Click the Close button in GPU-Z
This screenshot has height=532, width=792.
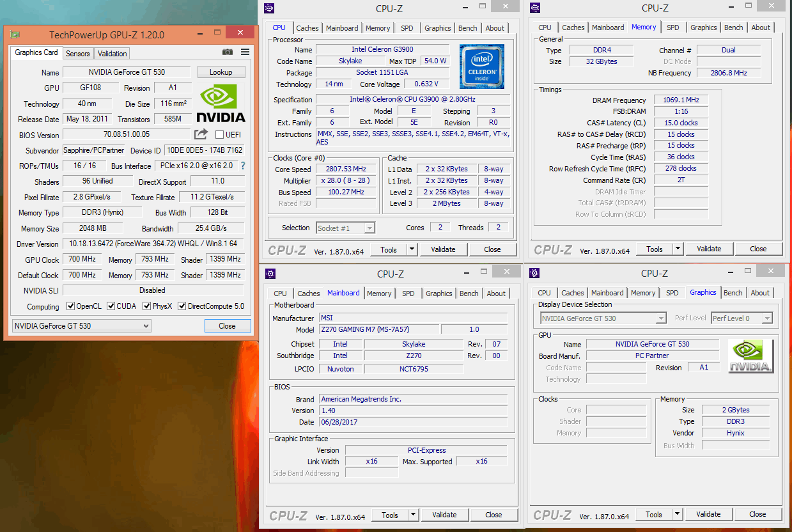point(227,326)
